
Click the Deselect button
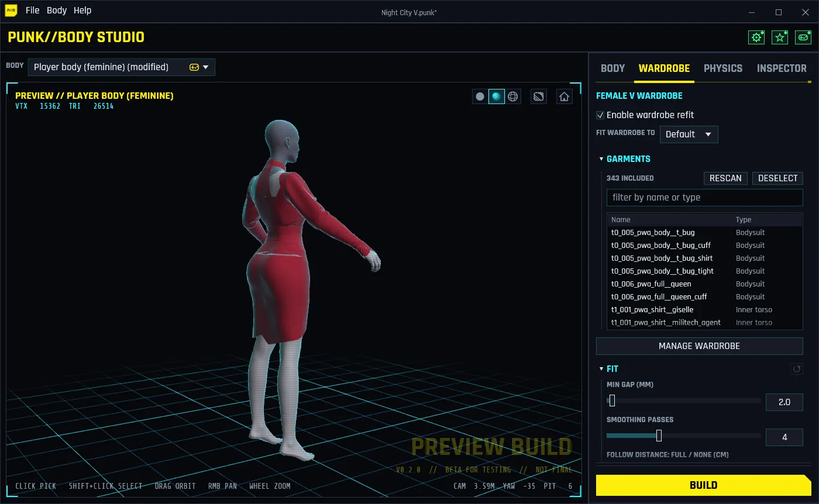coord(777,178)
